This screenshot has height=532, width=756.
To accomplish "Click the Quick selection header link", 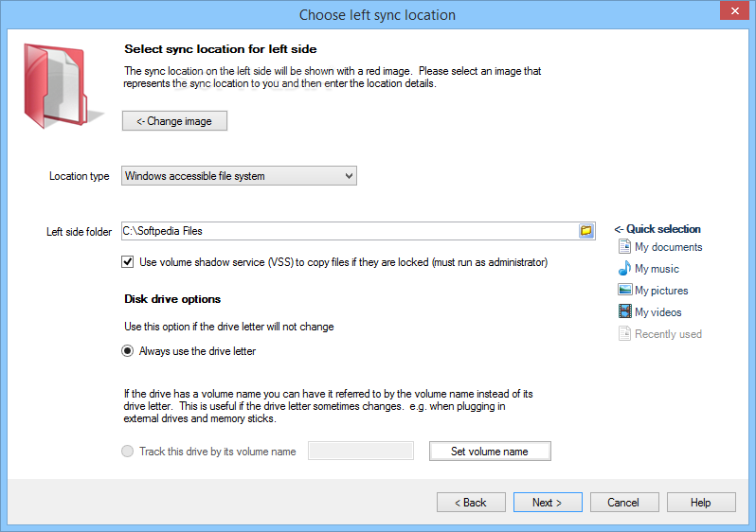I will point(657,229).
